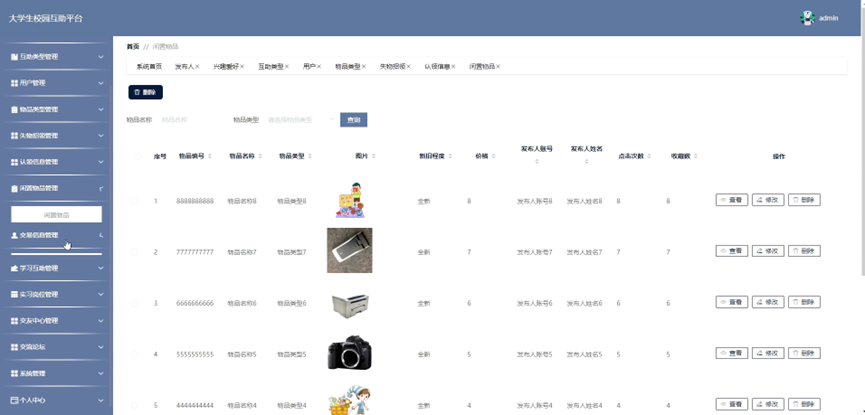Click the phone photo thumbnail in row 2

[350, 251]
